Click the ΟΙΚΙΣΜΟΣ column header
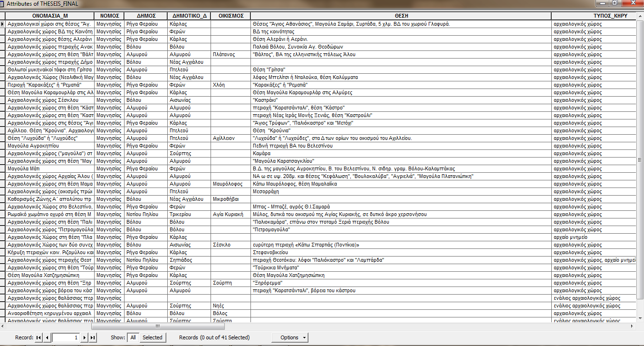 [231, 16]
